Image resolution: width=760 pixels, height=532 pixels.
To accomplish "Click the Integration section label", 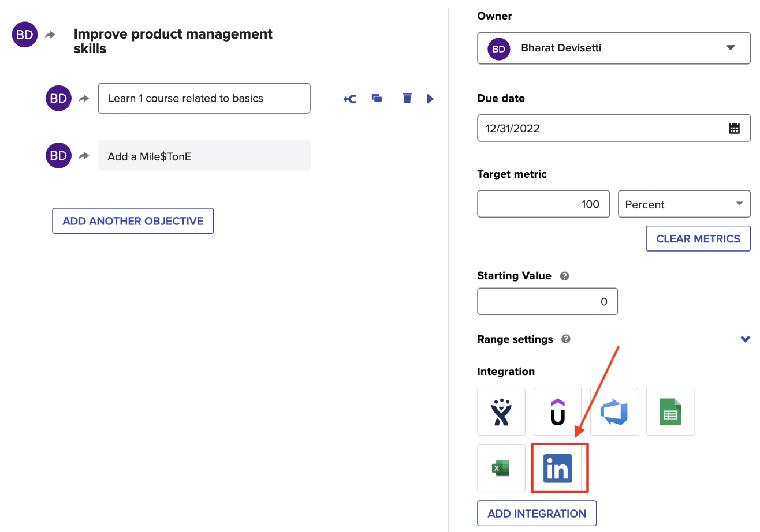I will click(506, 372).
